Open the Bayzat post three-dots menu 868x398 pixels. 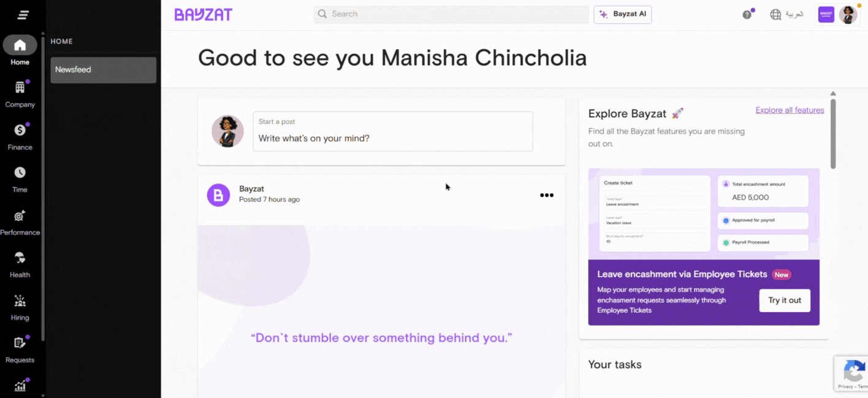click(547, 195)
